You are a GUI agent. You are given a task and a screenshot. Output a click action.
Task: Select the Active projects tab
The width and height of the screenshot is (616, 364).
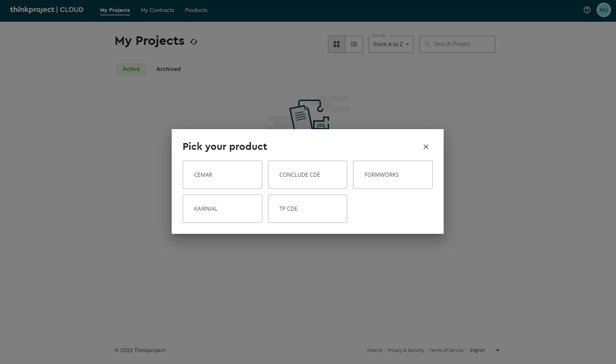pyautogui.click(x=131, y=69)
